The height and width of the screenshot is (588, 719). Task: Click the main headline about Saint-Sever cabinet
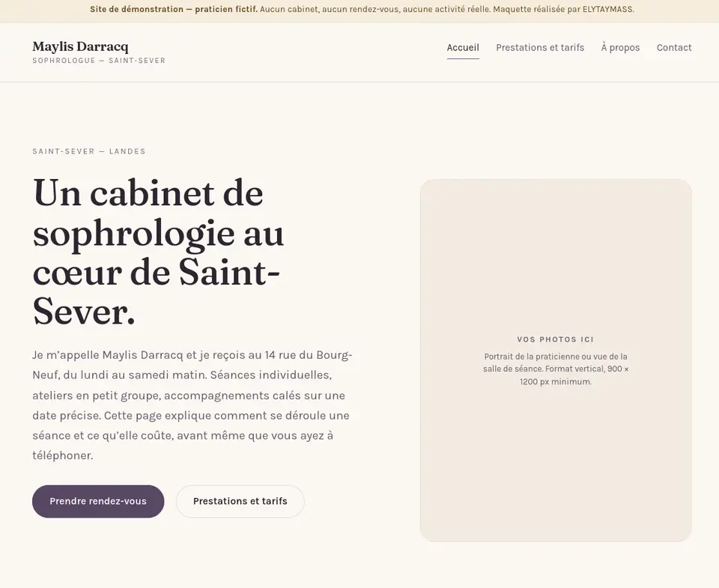(x=159, y=252)
